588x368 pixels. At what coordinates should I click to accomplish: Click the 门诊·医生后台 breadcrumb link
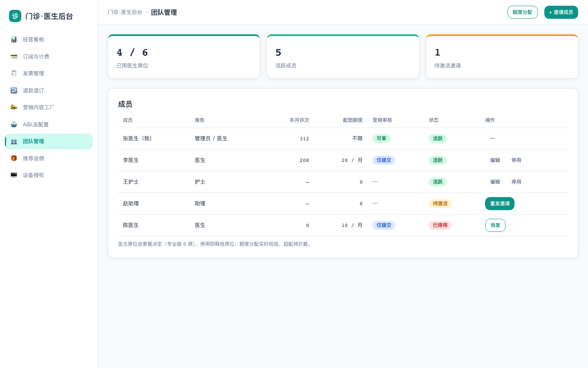[125, 12]
